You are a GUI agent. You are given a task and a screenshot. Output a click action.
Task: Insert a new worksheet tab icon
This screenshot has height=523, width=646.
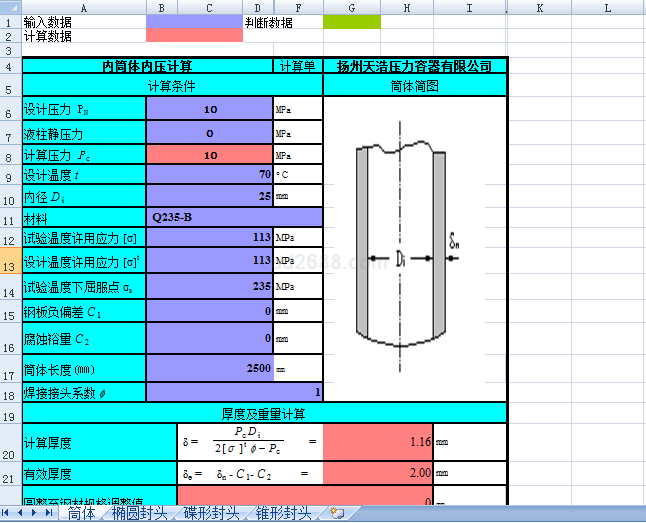coord(337,514)
